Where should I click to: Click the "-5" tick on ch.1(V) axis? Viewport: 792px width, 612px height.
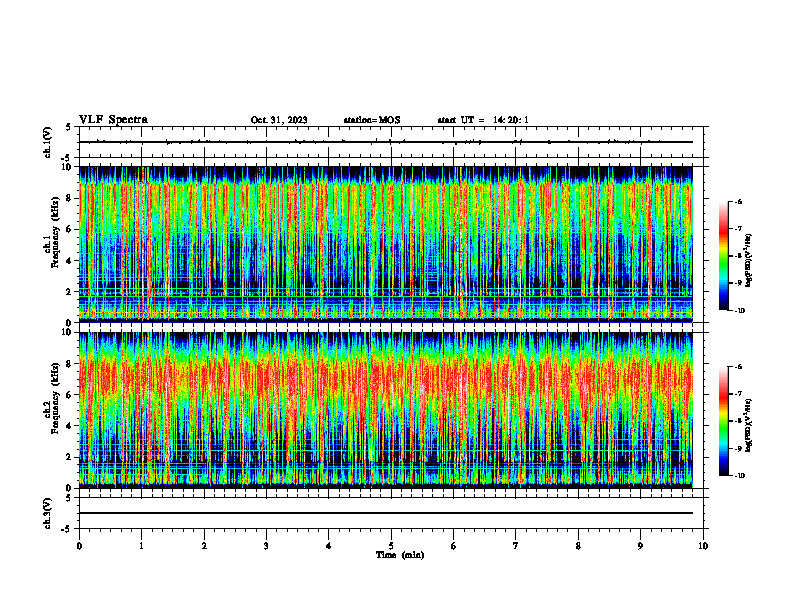coord(67,159)
